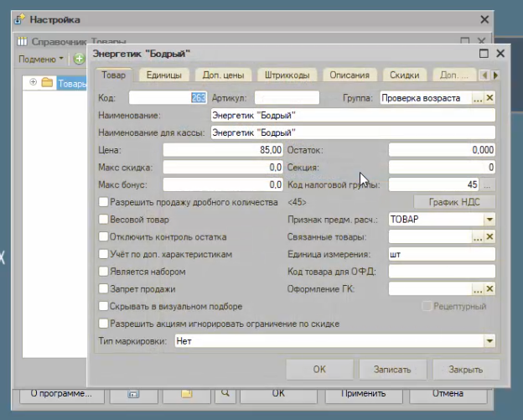Click the magnifier search icon at bottom
This screenshot has width=523, height=420.
click(x=225, y=393)
